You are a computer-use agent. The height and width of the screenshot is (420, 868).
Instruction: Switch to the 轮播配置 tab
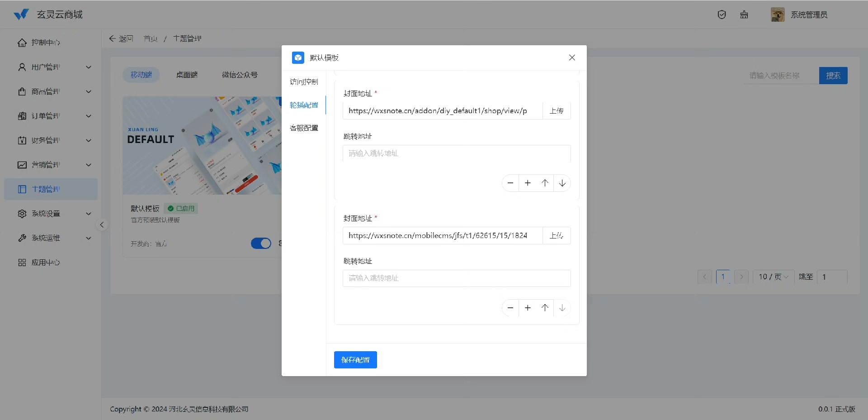pos(304,105)
